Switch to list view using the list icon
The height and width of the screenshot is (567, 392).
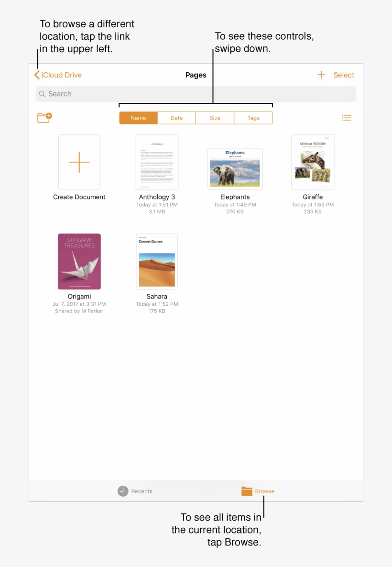click(x=347, y=117)
